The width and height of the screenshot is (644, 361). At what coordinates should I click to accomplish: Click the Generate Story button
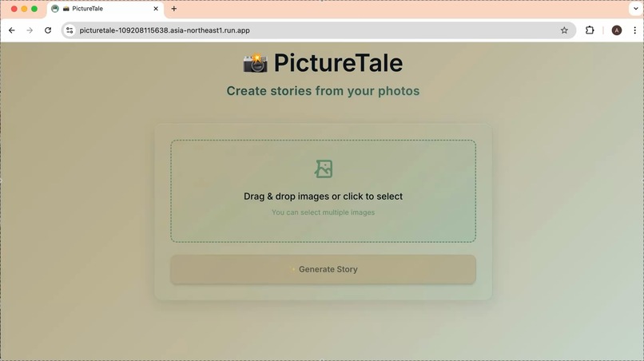point(324,269)
